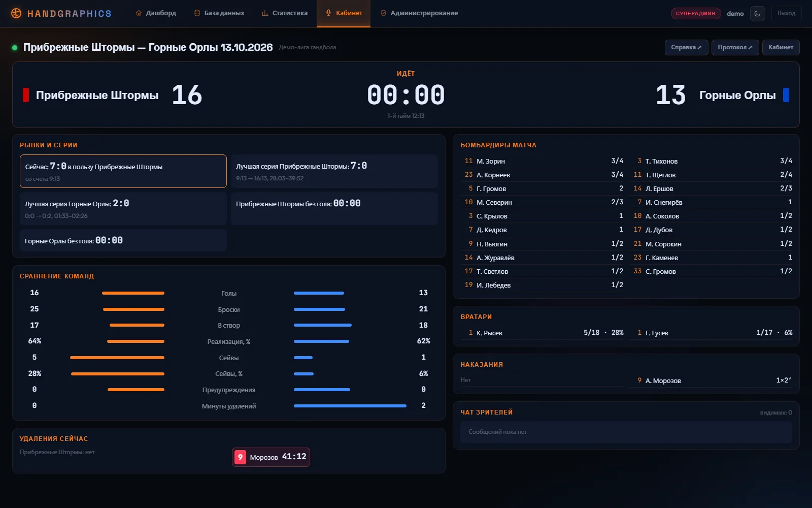812x508 pixels.
Task: Click the red Прибрежные Штормы team color marker
Action: (x=26, y=95)
